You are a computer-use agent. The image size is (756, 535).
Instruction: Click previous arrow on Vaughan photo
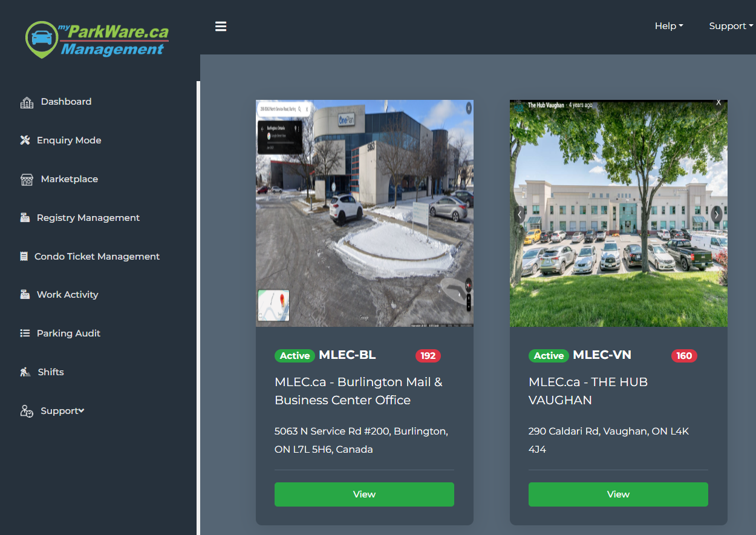click(520, 214)
